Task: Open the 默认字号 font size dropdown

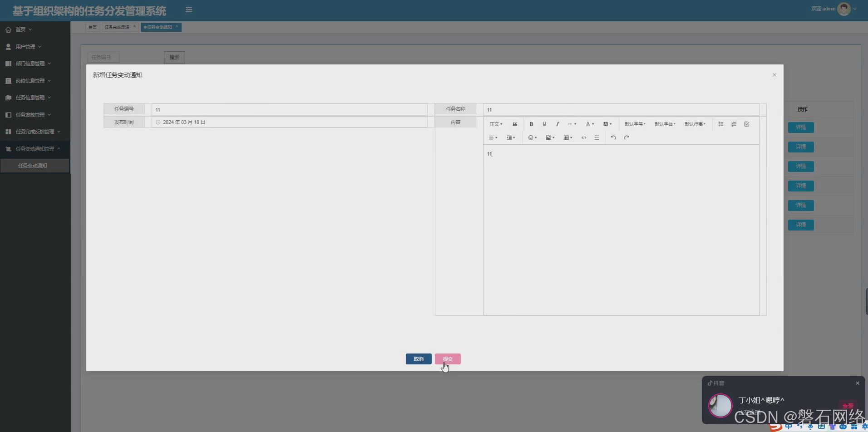Action: (x=635, y=124)
